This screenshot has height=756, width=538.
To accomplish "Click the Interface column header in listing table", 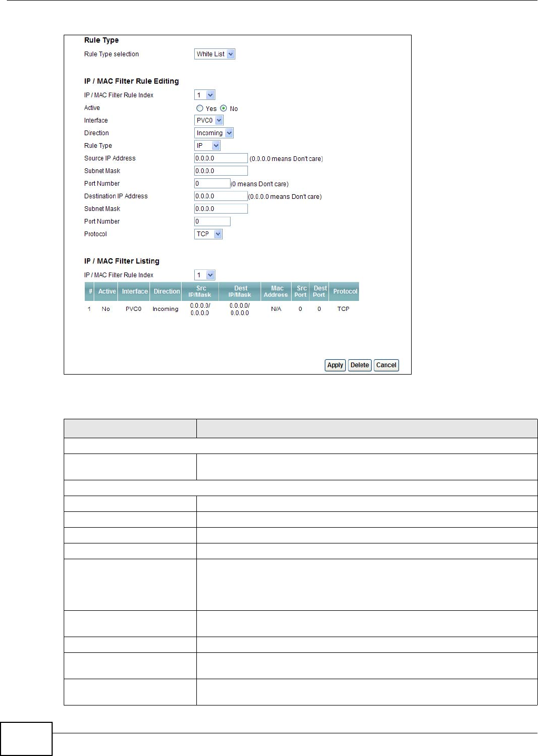I will (135, 291).
